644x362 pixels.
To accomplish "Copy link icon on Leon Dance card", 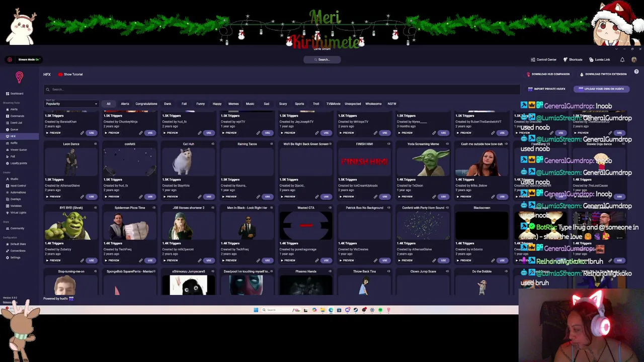I will click(82, 197).
